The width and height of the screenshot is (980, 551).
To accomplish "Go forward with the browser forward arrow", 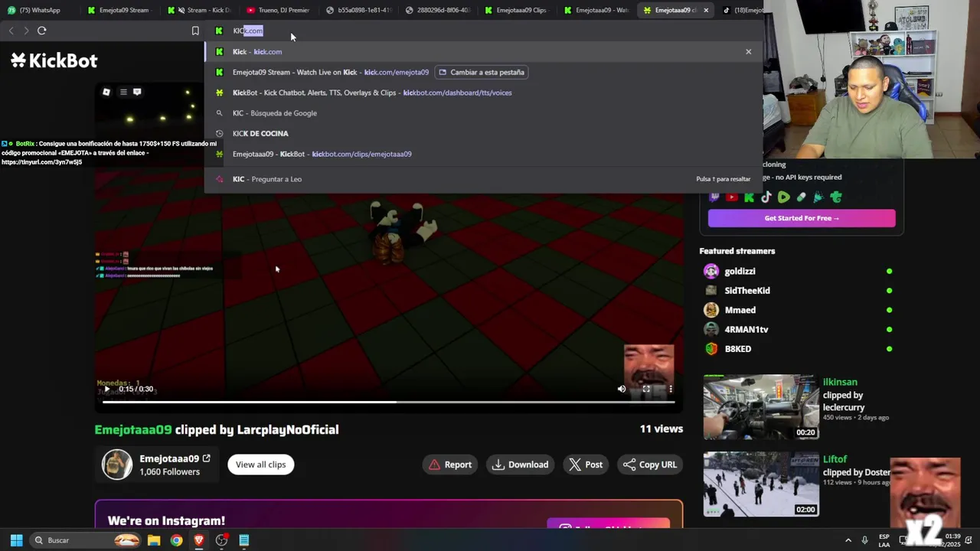I will [26, 31].
